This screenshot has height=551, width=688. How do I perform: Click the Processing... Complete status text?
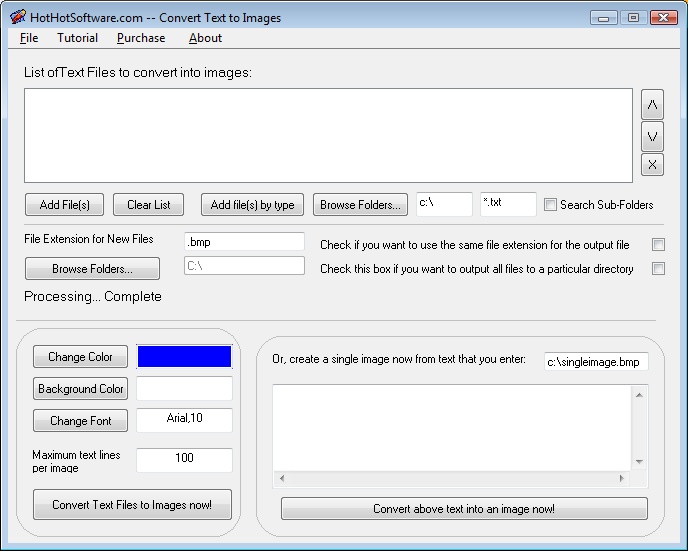pos(93,297)
